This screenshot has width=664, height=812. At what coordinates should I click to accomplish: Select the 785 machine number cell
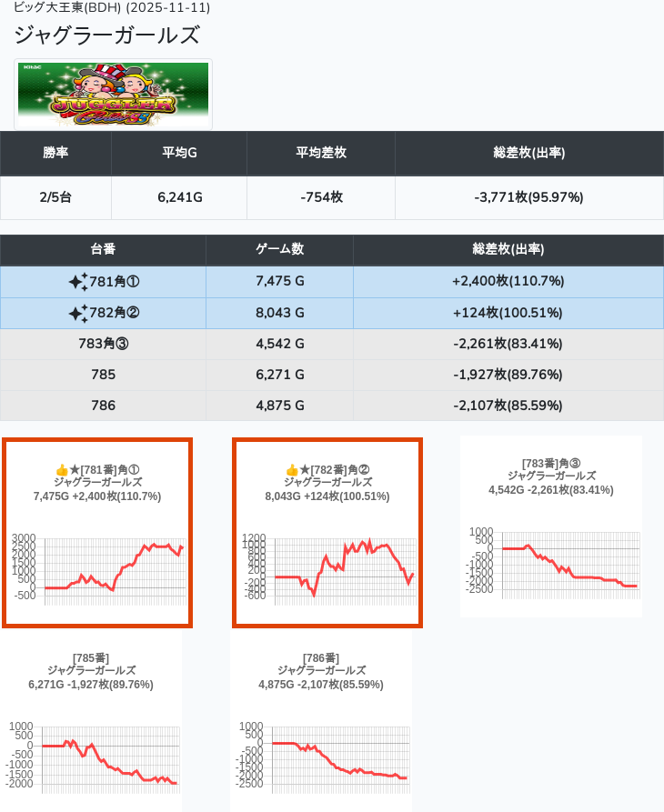103,375
